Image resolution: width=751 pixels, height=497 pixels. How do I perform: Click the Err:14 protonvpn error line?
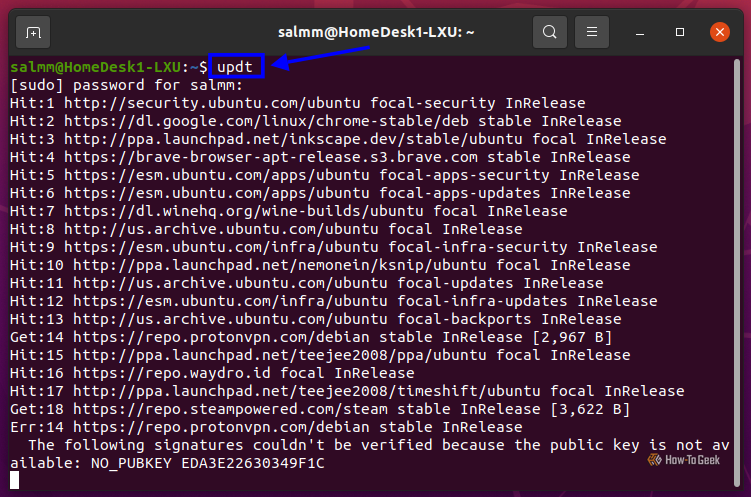[266, 427]
